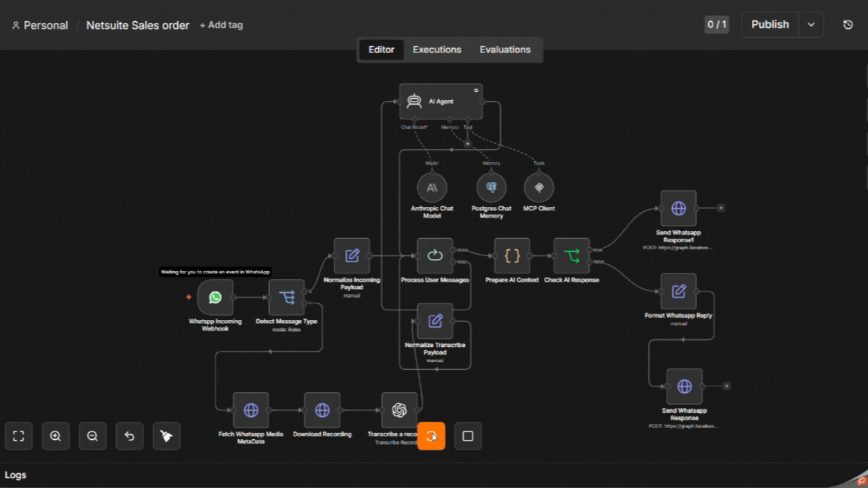Viewport: 868px width, 488px height.
Task: Fit the workflow to view
Action: click(18, 436)
